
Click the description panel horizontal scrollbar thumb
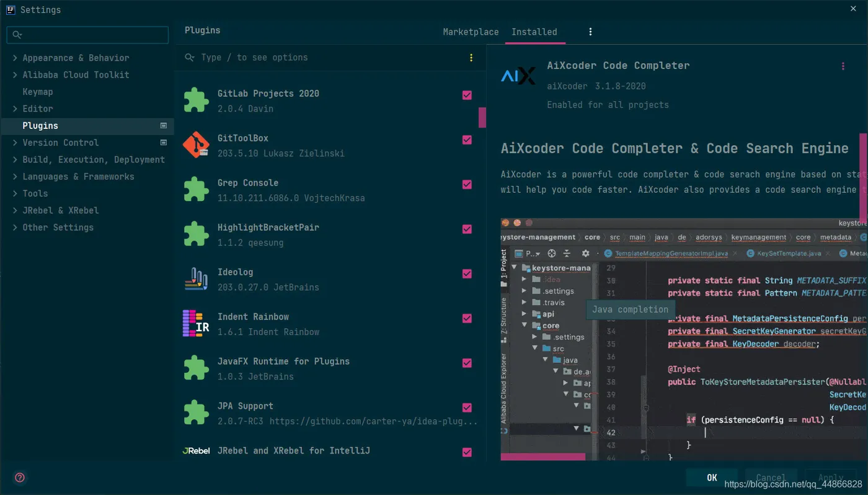click(x=543, y=457)
